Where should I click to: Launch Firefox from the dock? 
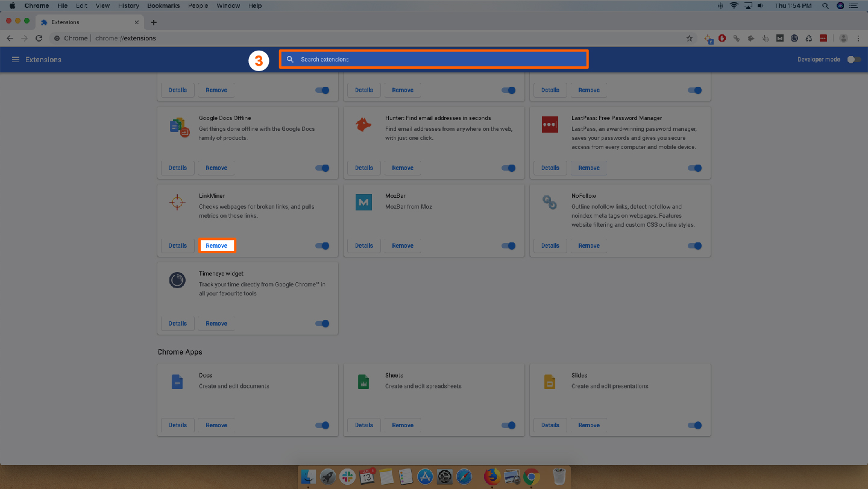pos(492,476)
